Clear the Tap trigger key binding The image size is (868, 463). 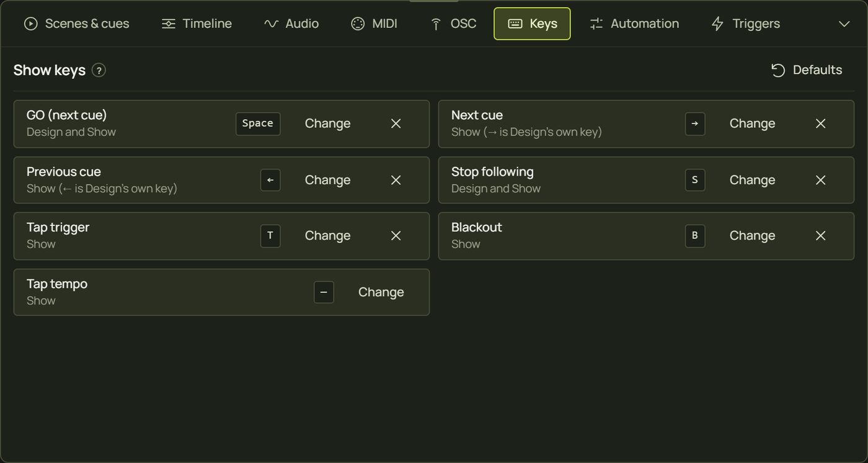coord(396,236)
